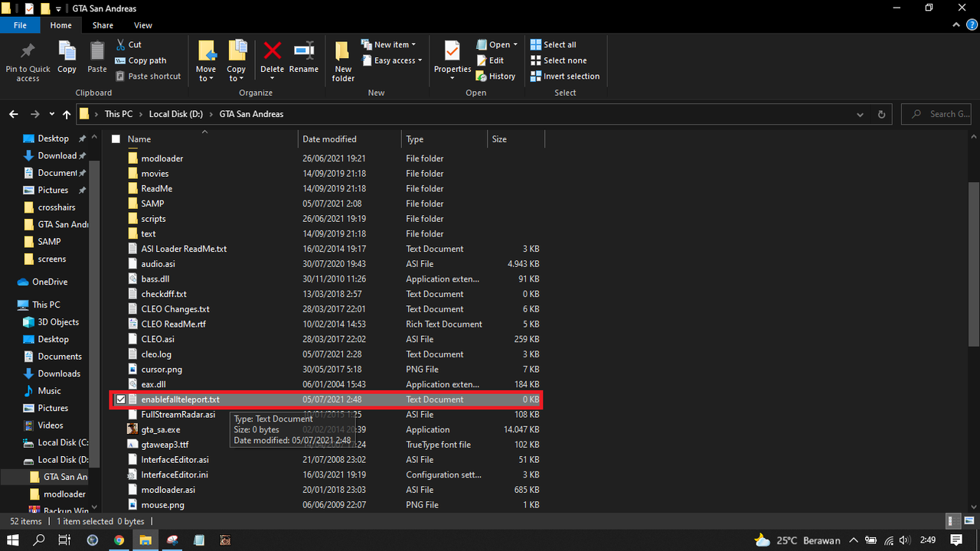Image resolution: width=980 pixels, height=551 pixels.
Task: Click Paste shortcut command
Action: tap(149, 77)
